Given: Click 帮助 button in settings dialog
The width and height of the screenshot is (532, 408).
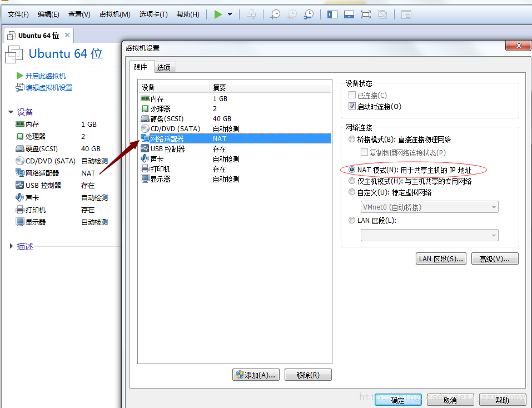Looking at the screenshot, I should click(x=502, y=400).
